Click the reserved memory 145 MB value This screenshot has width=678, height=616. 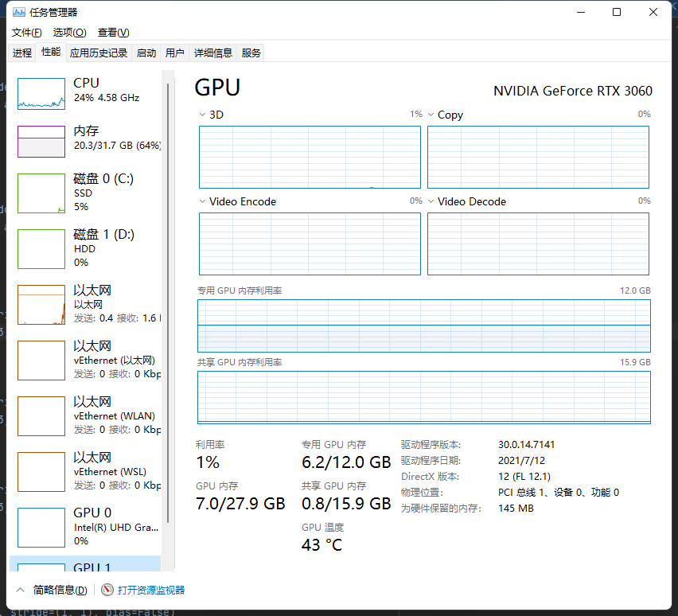tap(516, 509)
